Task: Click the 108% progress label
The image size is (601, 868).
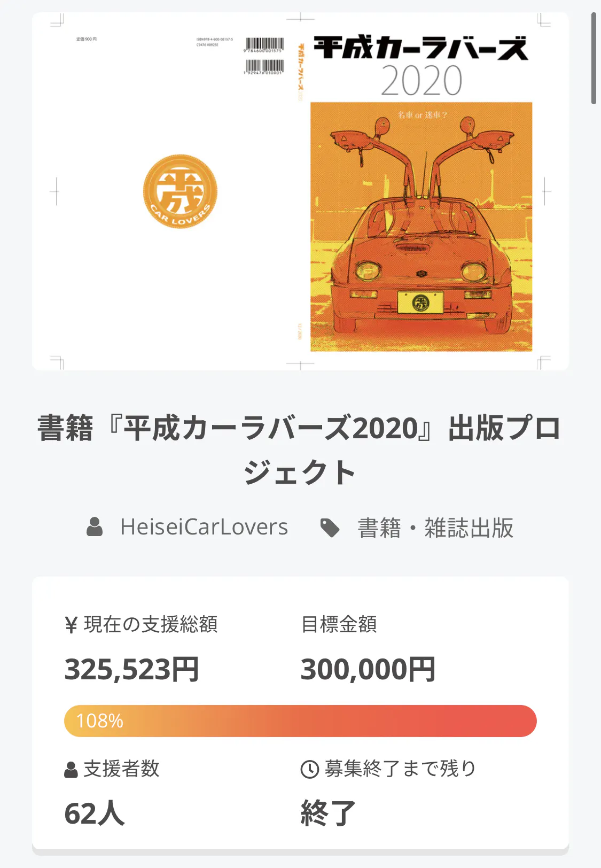Action: point(100,721)
